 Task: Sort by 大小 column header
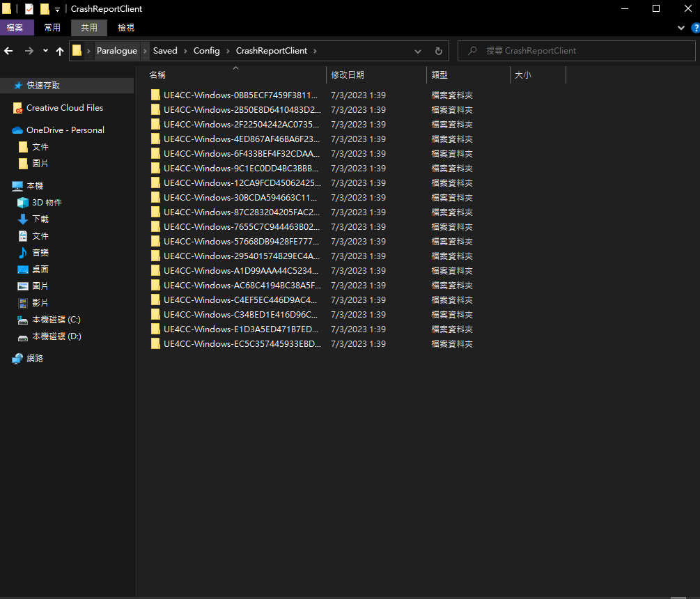click(x=538, y=75)
